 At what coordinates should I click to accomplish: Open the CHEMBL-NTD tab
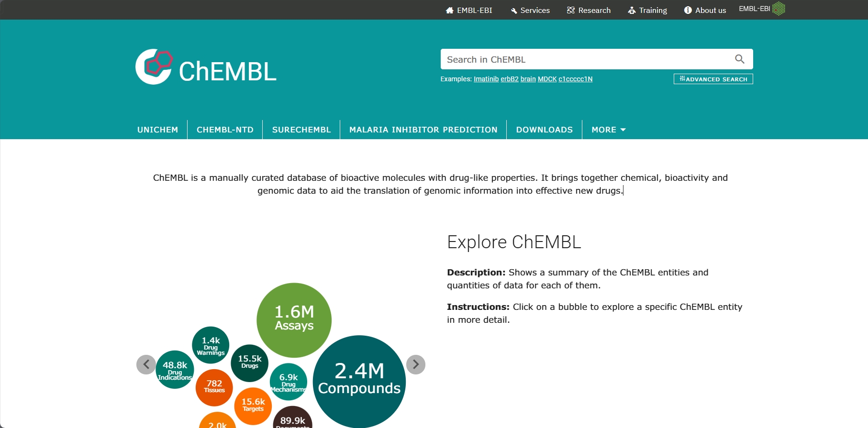[x=225, y=130]
